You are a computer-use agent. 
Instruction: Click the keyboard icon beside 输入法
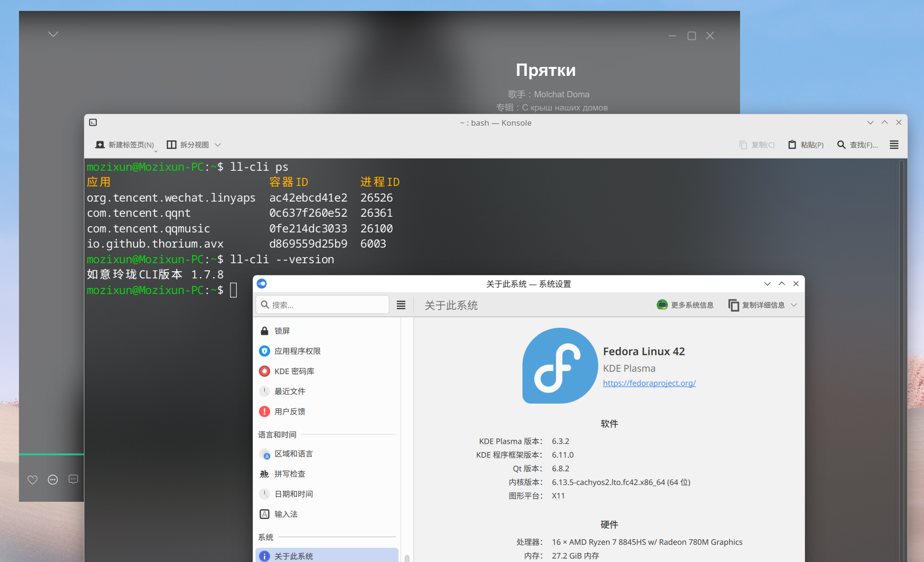coord(265,514)
